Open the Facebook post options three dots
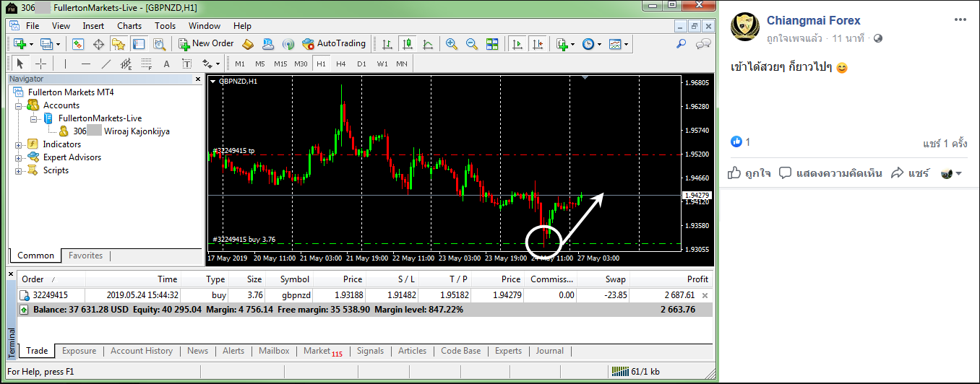The height and width of the screenshot is (384, 980). click(x=960, y=19)
